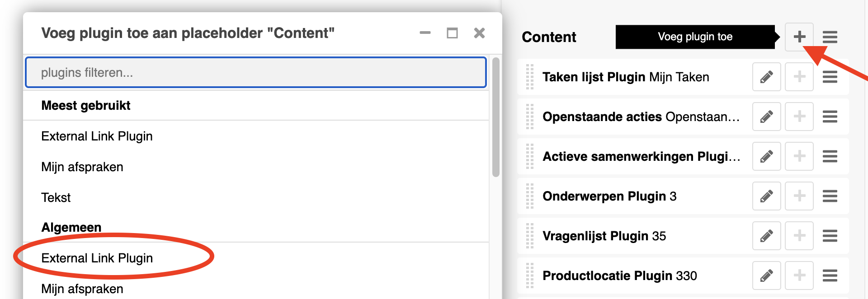Open the Content placeholder hamburger menu

coord(830,37)
